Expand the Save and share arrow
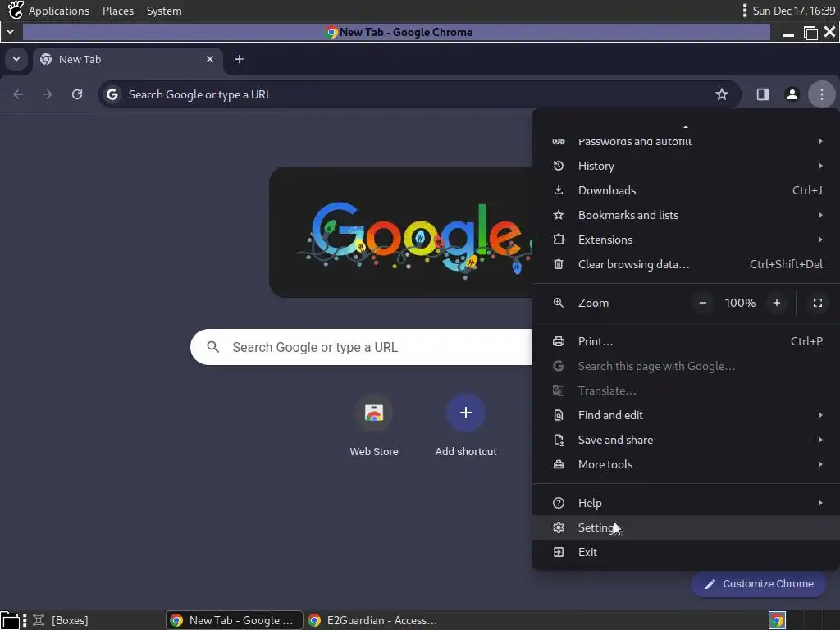Screen dimensions: 840x630 820,440
